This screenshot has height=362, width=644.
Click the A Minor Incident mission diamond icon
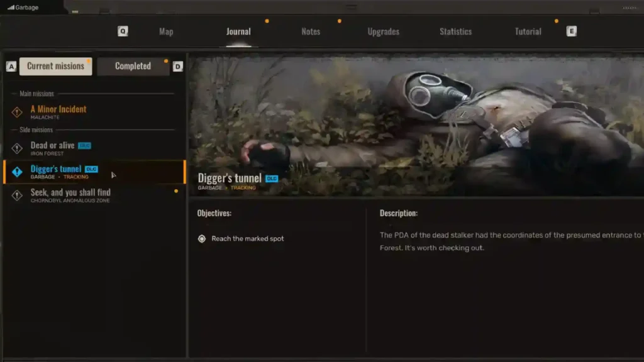(17, 112)
